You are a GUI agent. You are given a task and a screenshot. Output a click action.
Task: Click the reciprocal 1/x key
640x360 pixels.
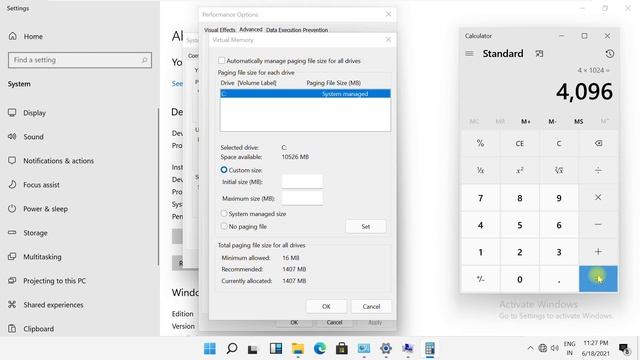480,170
